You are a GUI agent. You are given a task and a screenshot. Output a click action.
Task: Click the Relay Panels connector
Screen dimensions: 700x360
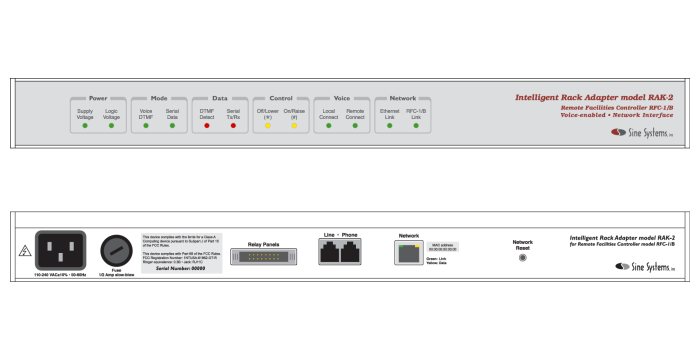[x=263, y=257]
